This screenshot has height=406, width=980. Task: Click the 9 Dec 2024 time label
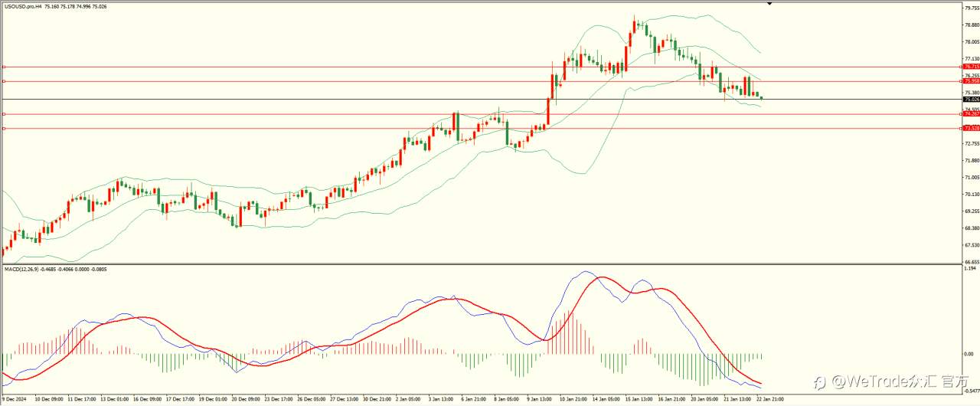point(14,399)
